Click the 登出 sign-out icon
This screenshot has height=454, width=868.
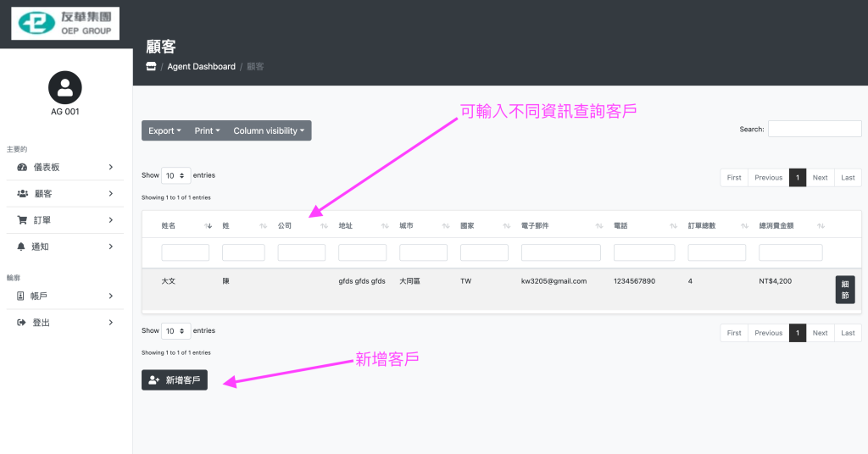22,323
